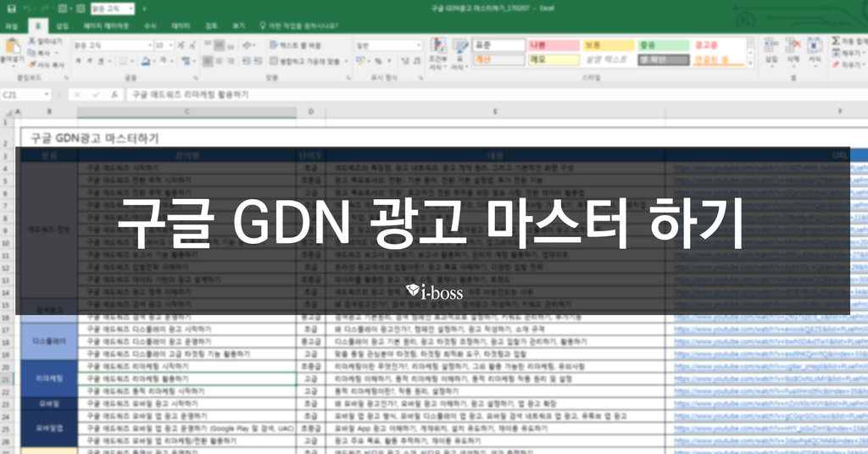This screenshot has width=868, height=454.
Task: Increase indent in Alignment group
Action: [x=258, y=61]
